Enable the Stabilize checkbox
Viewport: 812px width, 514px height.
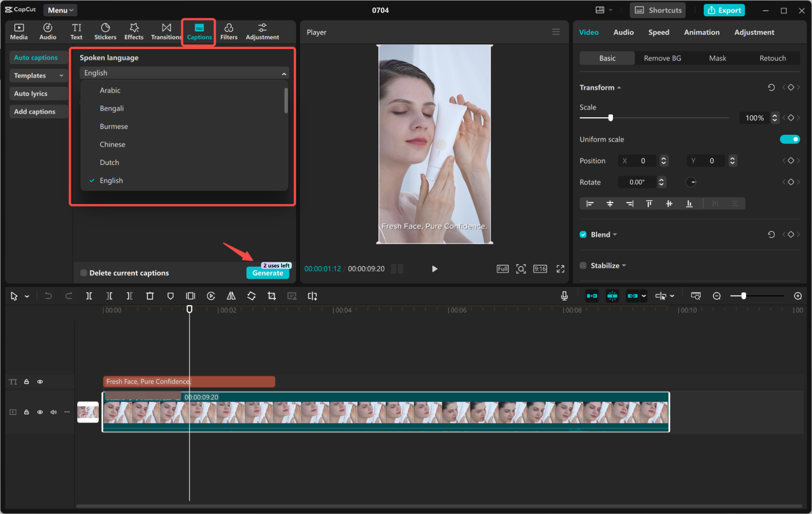pyautogui.click(x=583, y=266)
